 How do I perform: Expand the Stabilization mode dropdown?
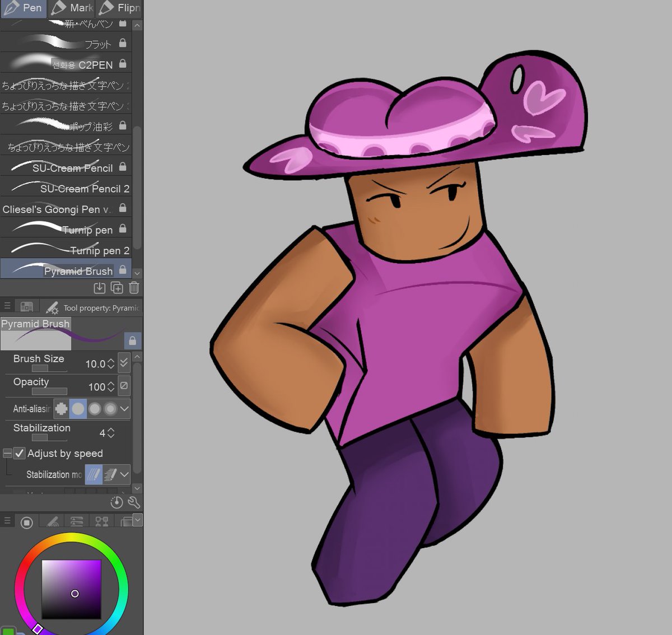124,475
